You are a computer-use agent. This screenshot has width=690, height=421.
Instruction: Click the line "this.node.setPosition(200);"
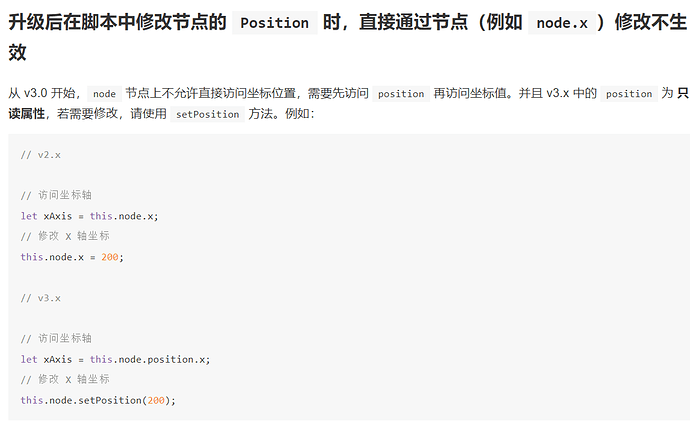point(98,400)
